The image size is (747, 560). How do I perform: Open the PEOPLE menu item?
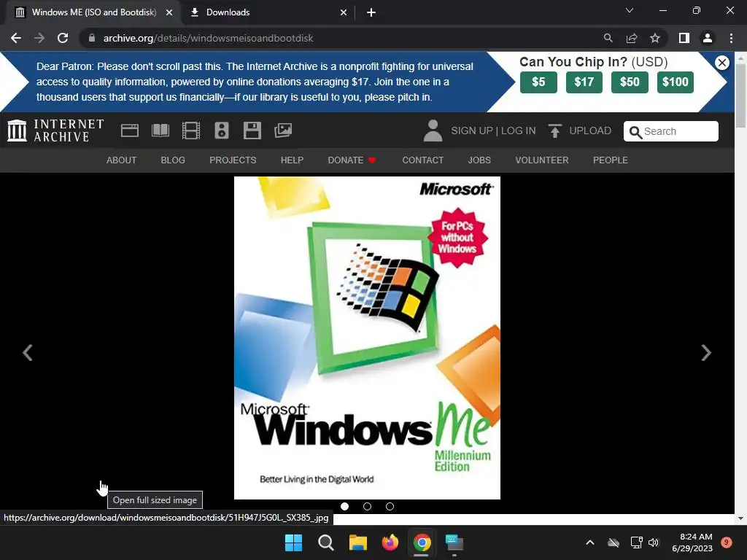tap(611, 160)
